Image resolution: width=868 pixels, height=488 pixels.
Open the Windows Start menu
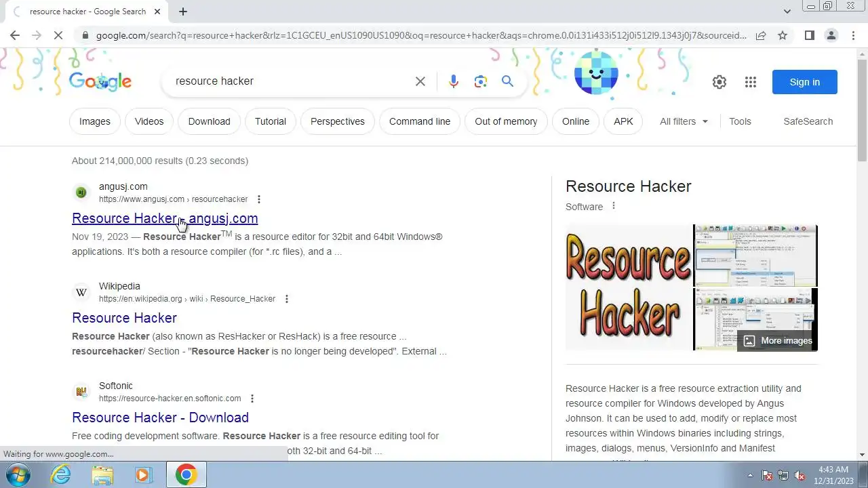point(16,474)
